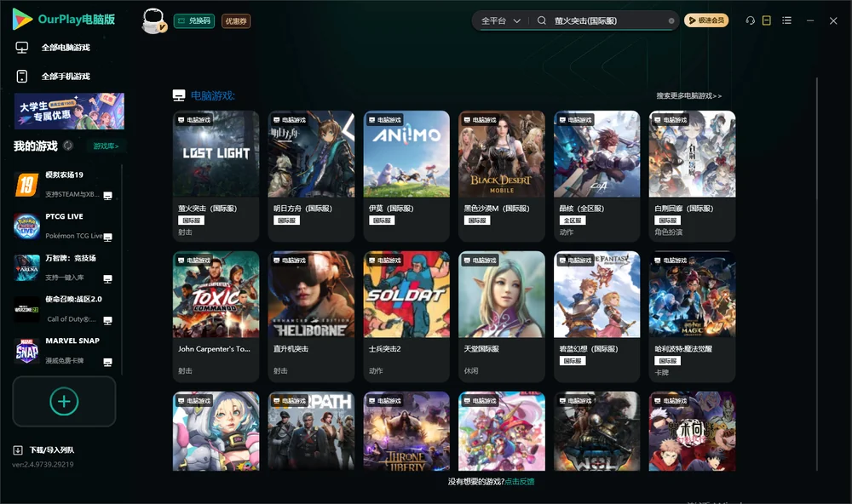
Task: Clear the search box text
Action: (x=671, y=20)
